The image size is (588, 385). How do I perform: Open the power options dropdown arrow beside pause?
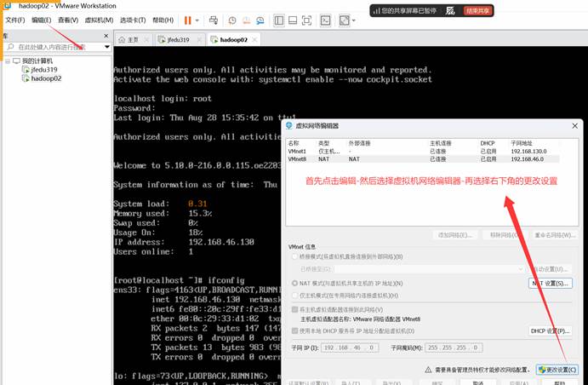(197, 20)
